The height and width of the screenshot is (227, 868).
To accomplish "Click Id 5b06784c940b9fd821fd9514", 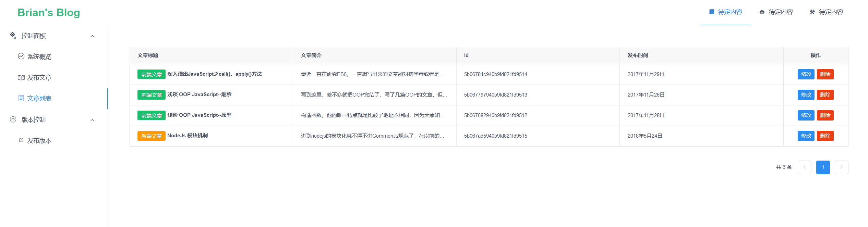I will point(496,74).
